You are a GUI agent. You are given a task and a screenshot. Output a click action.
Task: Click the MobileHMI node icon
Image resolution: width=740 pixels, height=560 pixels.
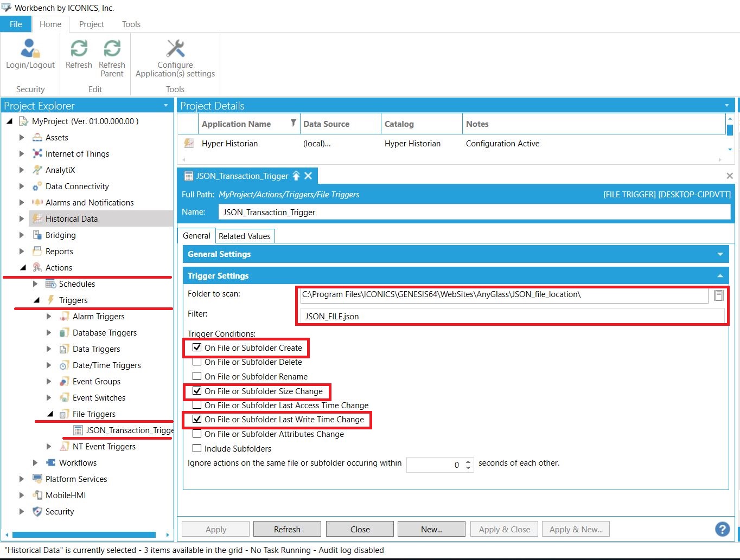[37, 495]
